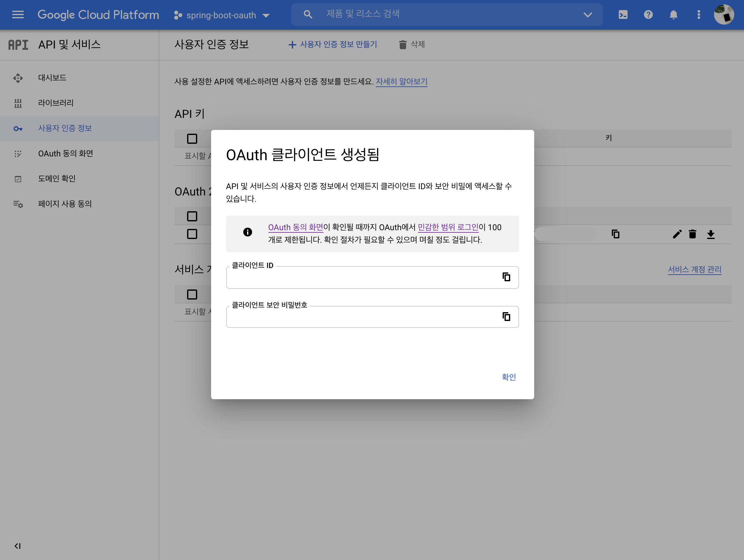
Task: Open the hamburger navigation menu
Action: (18, 15)
